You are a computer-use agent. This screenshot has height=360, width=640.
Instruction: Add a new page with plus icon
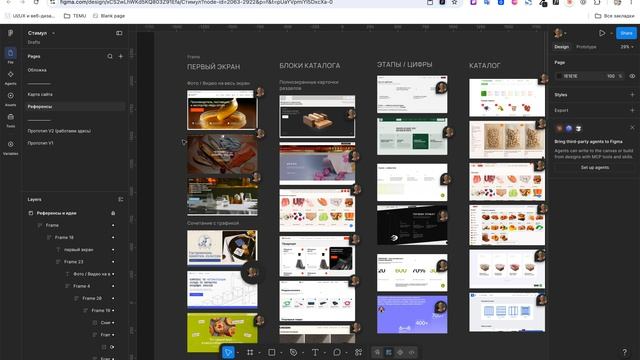click(121, 56)
